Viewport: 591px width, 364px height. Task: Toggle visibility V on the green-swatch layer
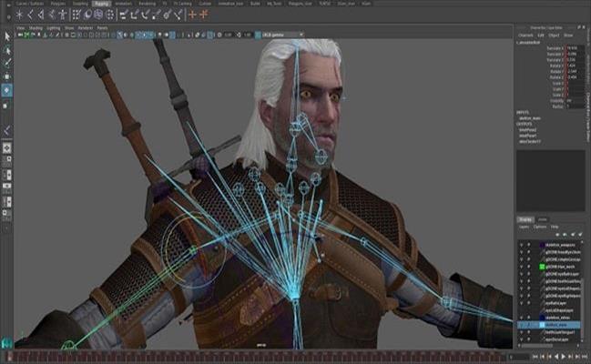pyautogui.click(x=521, y=267)
